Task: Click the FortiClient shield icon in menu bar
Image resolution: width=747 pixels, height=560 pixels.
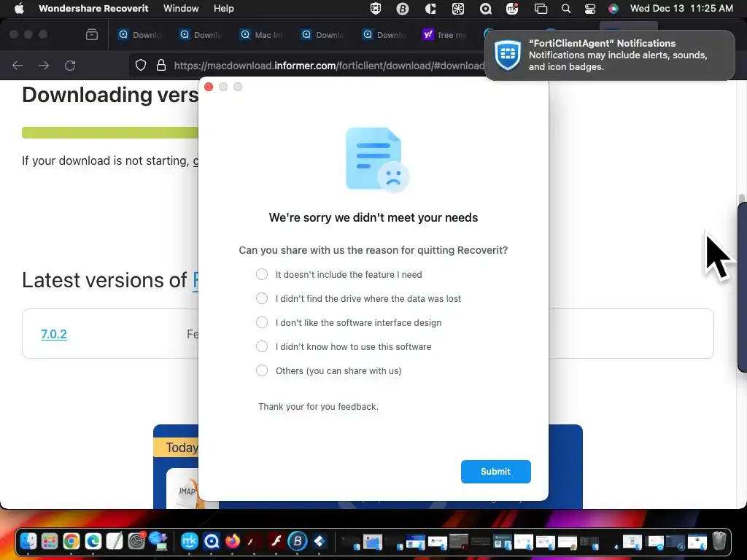Action: pyautogui.click(x=376, y=9)
